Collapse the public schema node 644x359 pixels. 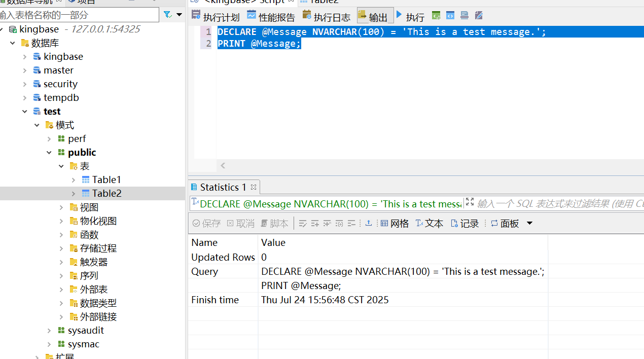pos(49,153)
